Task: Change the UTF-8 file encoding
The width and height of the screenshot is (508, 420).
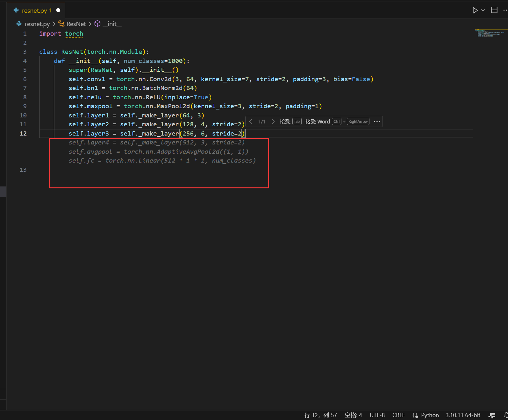Action: pyautogui.click(x=377, y=415)
